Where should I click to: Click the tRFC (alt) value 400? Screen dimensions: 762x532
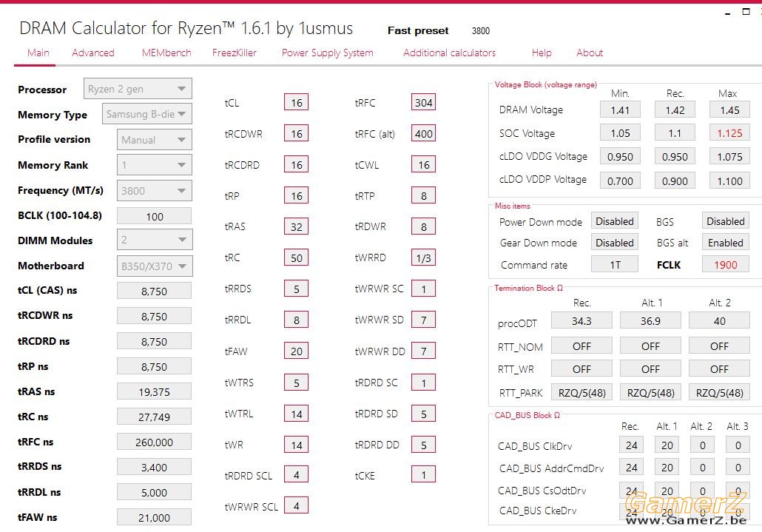click(423, 134)
